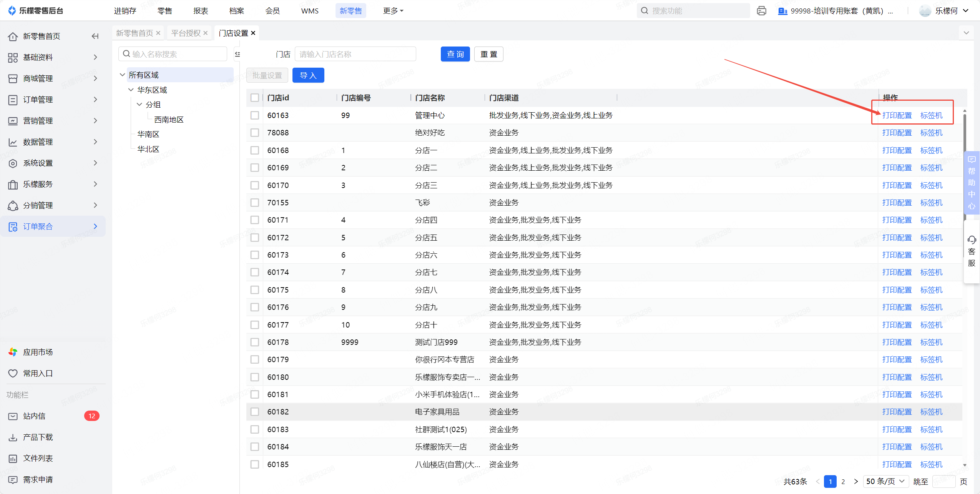
Task: Focus the 请输入门店名称 input field
Action: coord(355,54)
